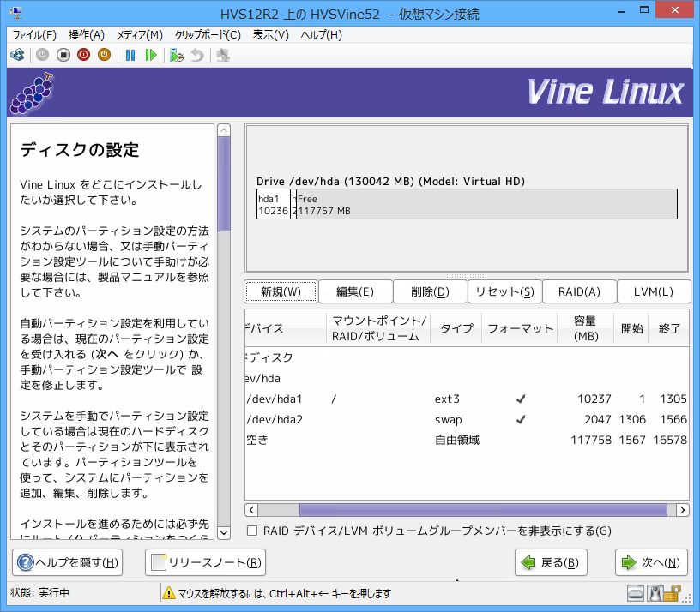Open the メディア(M) menu
The image size is (700, 612).
coord(139,35)
